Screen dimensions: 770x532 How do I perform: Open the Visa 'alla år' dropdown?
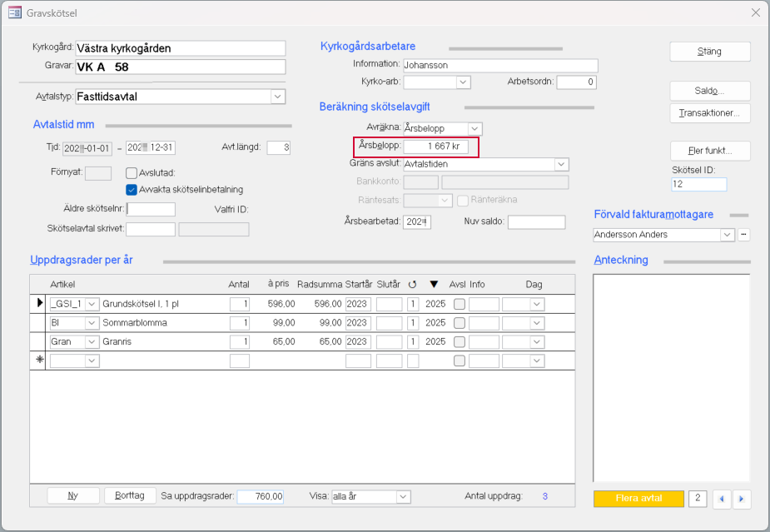pos(403,497)
